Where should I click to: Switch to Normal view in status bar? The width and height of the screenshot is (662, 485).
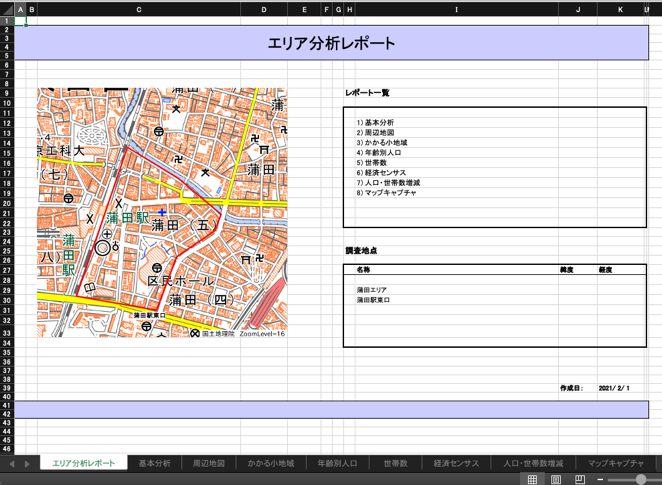coord(532,479)
